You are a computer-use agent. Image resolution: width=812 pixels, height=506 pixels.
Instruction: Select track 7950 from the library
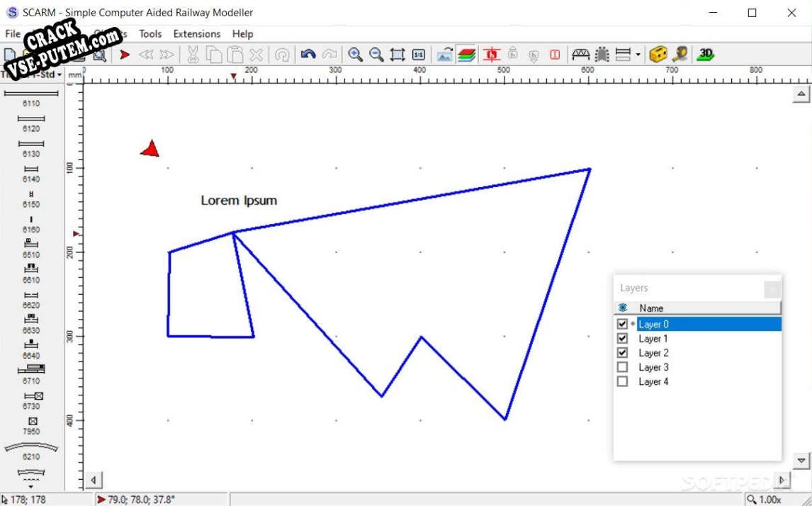[x=32, y=426]
